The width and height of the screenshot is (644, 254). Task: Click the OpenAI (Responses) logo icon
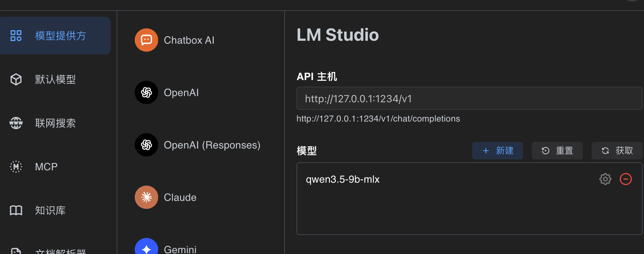[146, 145]
